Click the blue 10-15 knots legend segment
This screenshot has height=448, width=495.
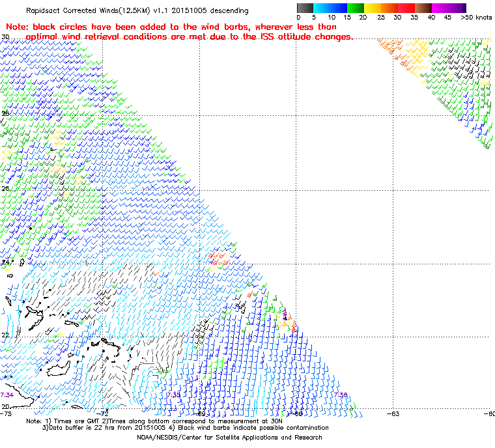339,8
